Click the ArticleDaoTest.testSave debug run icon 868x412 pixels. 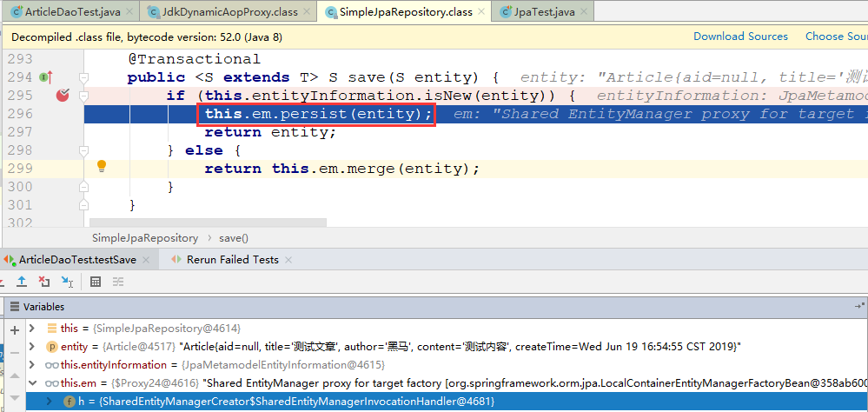tap(10, 260)
